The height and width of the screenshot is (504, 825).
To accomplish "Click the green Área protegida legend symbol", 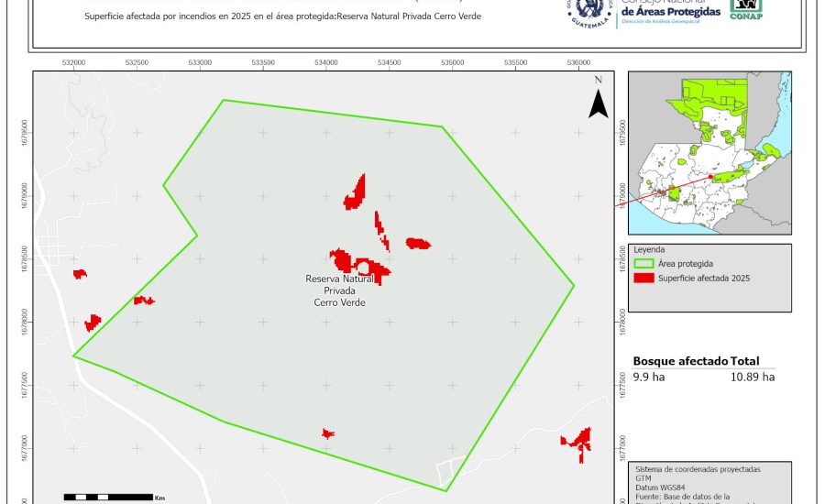I will 643,263.
